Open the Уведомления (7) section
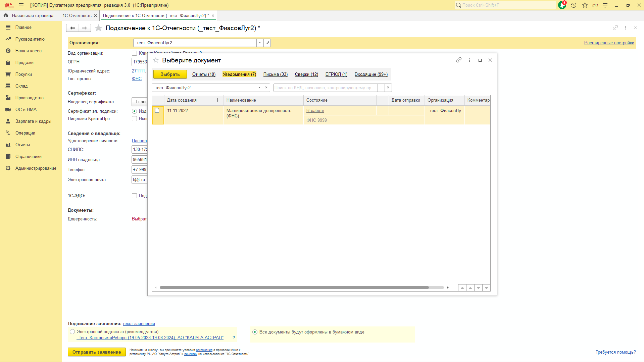The width and height of the screenshot is (644, 362). pyautogui.click(x=239, y=74)
